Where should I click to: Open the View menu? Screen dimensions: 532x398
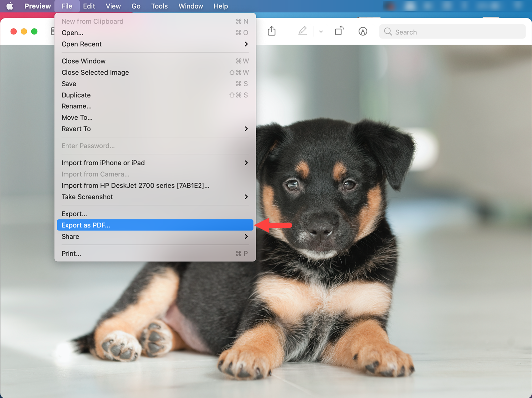click(113, 6)
